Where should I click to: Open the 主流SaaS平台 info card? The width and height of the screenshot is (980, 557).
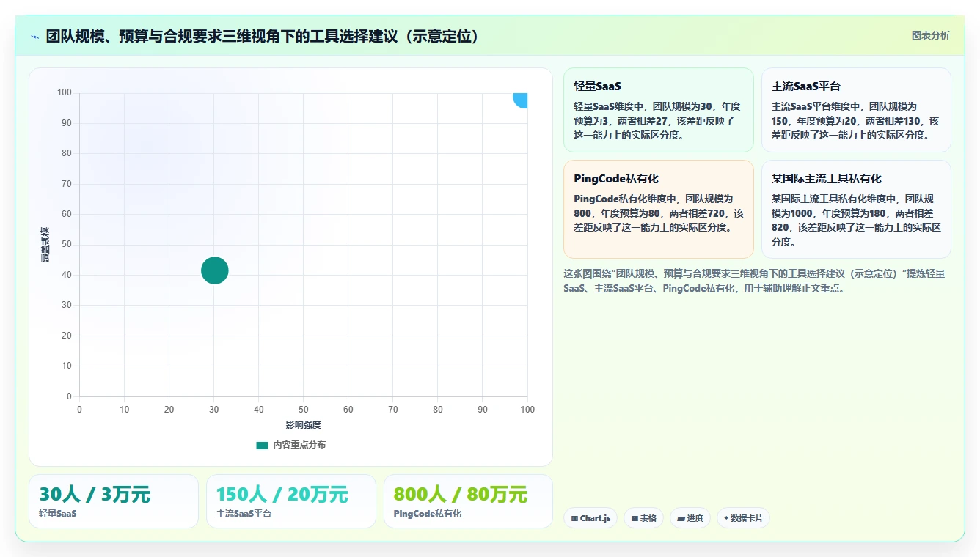tap(856, 110)
